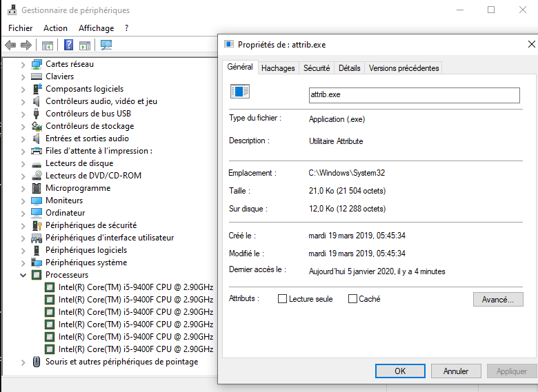Expand the Contrôleurs de bus USB node

click(x=23, y=114)
